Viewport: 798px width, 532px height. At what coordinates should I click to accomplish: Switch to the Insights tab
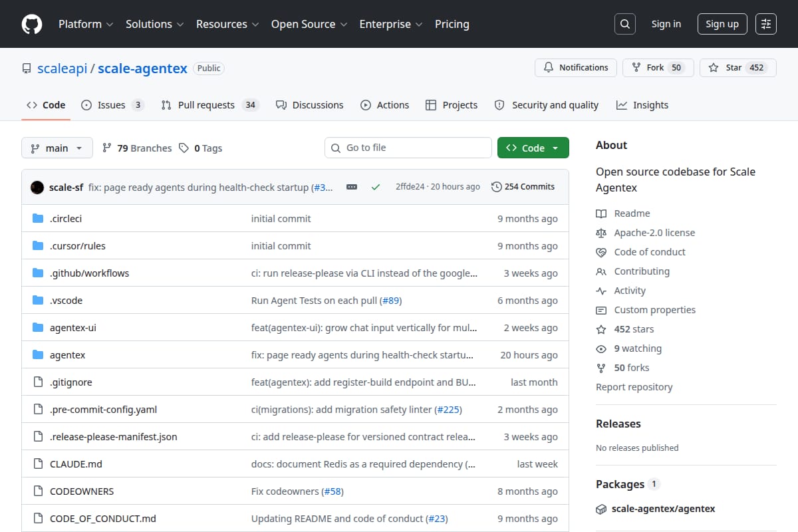coord(642,105)
